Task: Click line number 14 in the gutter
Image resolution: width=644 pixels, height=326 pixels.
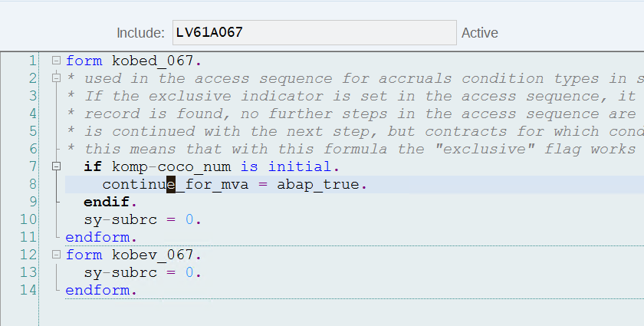Action: [28, 290]
